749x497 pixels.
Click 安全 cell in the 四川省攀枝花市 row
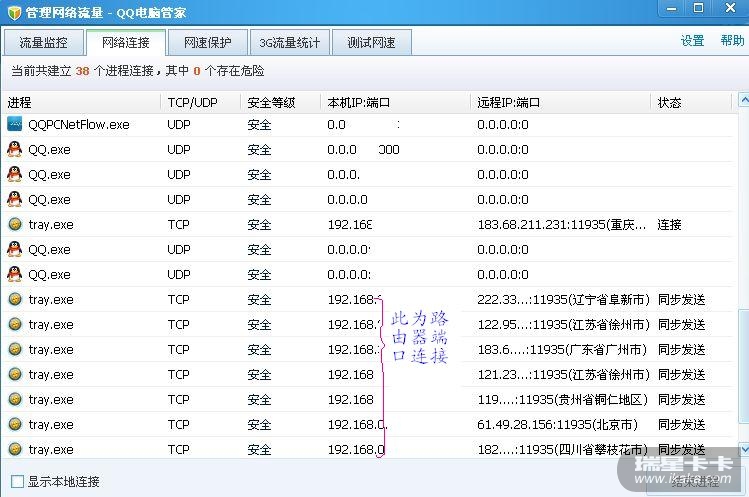(259, 449)
